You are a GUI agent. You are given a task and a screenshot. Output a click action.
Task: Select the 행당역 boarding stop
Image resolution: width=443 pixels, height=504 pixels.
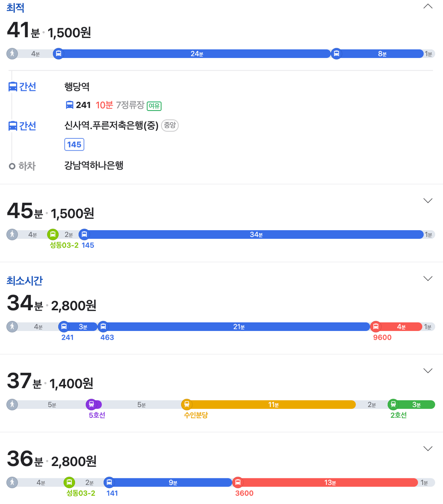[x=77, y=87]
